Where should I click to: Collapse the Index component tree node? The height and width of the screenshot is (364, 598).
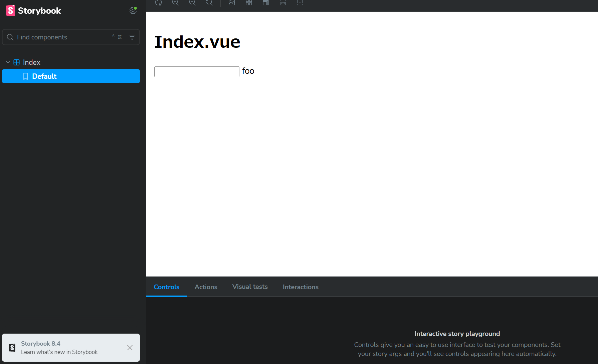point(8,62)
